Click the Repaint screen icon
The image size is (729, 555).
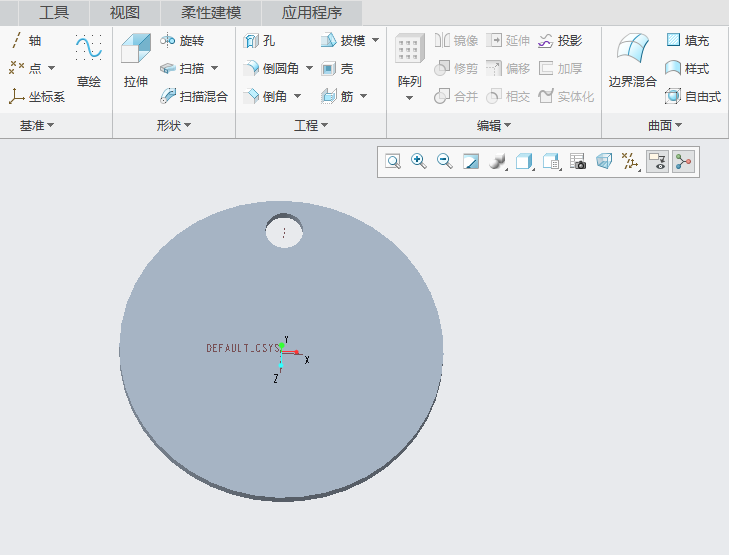tap(471, 162)
